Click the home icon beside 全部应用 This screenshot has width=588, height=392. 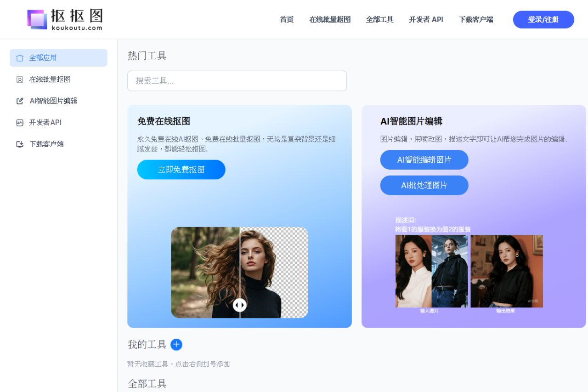point(20,58)
